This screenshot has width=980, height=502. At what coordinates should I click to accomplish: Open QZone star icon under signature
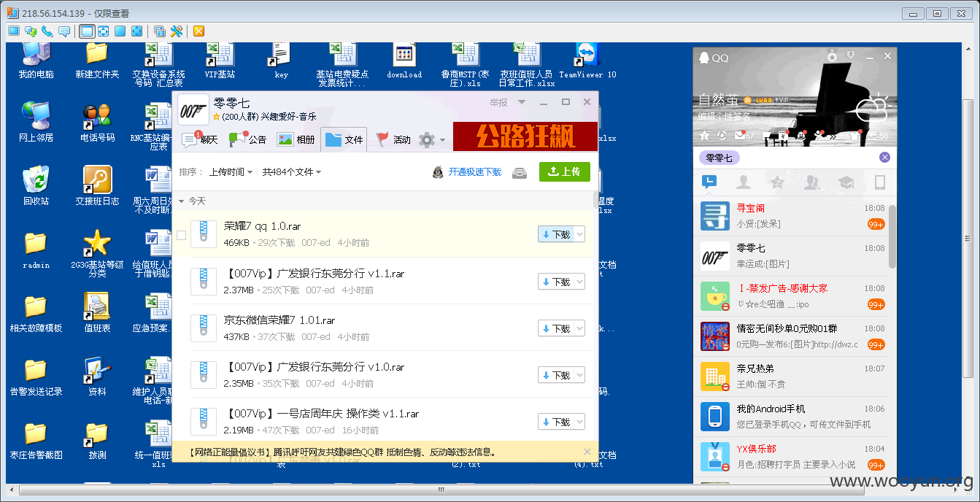point(704,136)
